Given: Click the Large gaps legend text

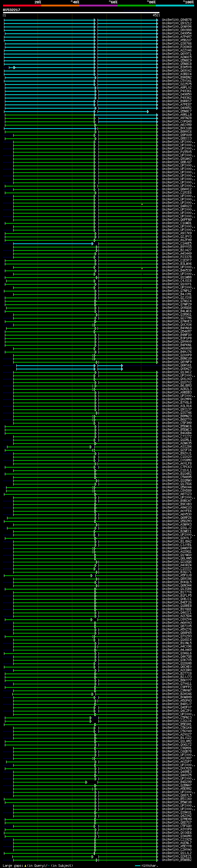Looking at the screenshot, I should (38, 865).
